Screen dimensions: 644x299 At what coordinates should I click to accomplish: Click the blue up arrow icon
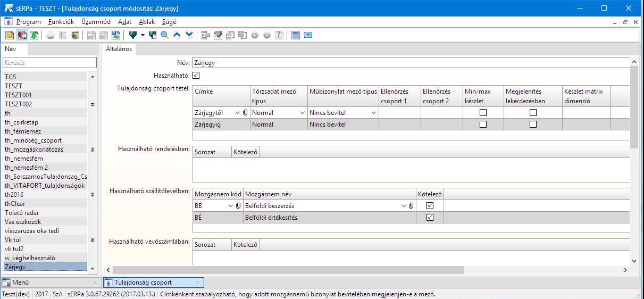point(177,35)
